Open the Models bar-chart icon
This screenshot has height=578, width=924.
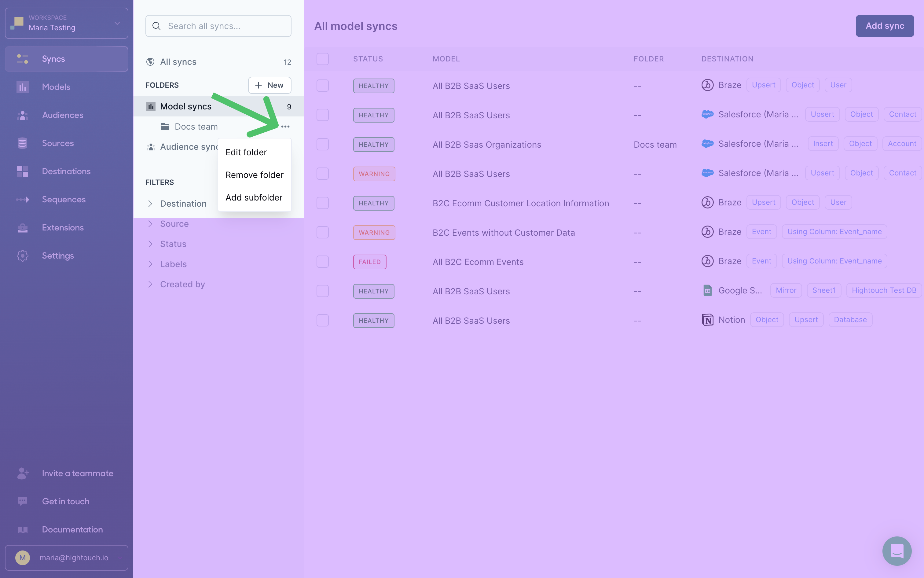(23, 87)
